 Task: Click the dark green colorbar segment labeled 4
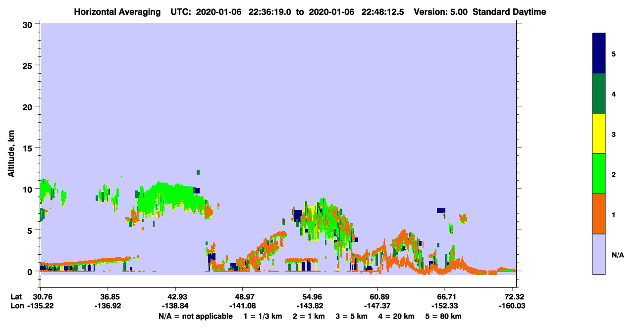coord(599,94)
